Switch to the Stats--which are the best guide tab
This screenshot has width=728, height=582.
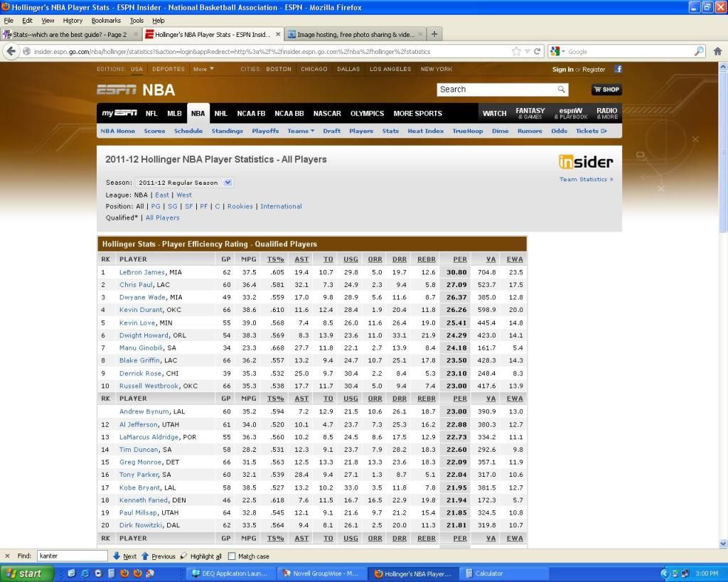point(71,34)
